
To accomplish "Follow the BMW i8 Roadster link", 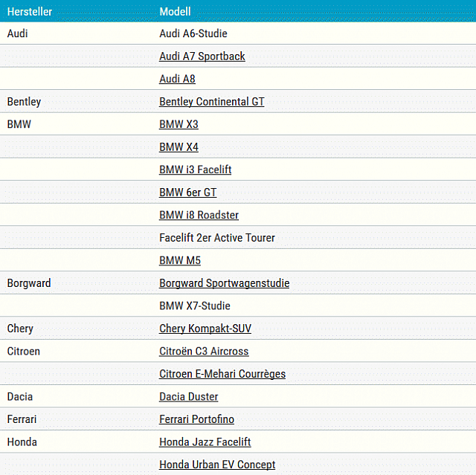I will click(x=199, y=215).
